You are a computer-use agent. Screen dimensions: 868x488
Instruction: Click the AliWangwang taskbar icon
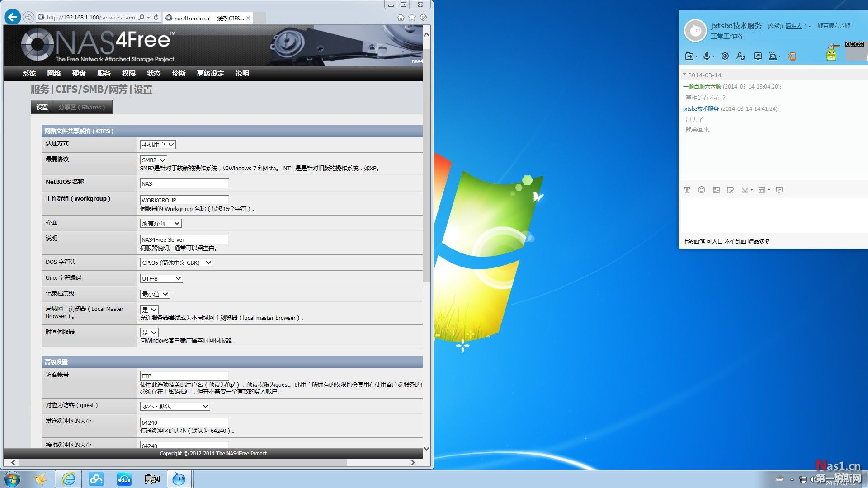tap(179, 479)
